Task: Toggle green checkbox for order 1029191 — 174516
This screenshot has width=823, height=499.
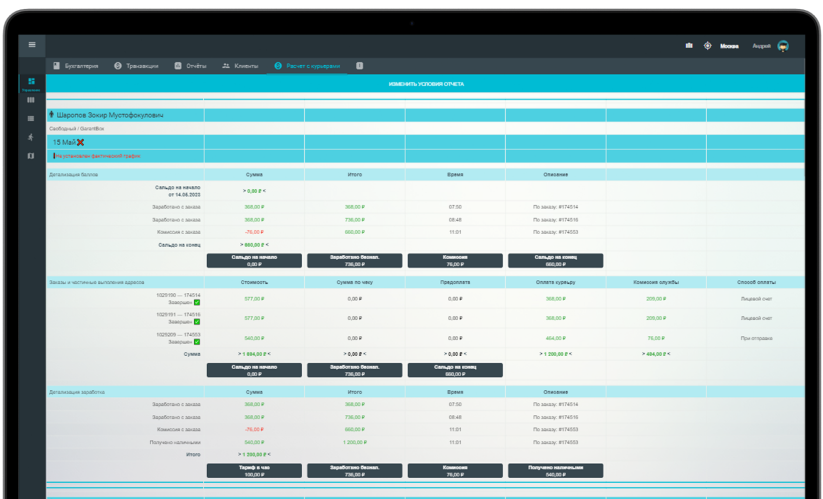Action: pyautogui.click(x=197, y=322)
